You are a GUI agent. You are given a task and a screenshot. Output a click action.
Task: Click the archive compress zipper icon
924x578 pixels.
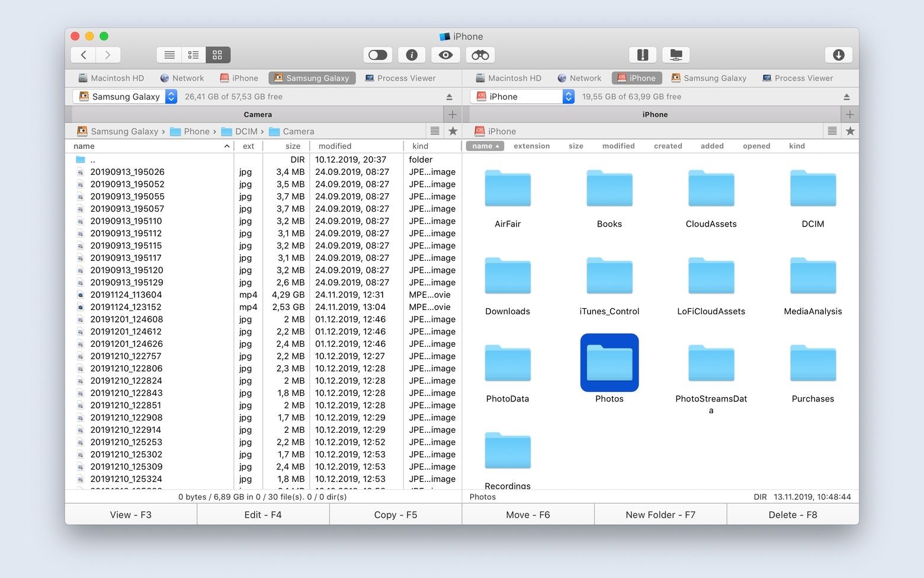pos(643,55)
